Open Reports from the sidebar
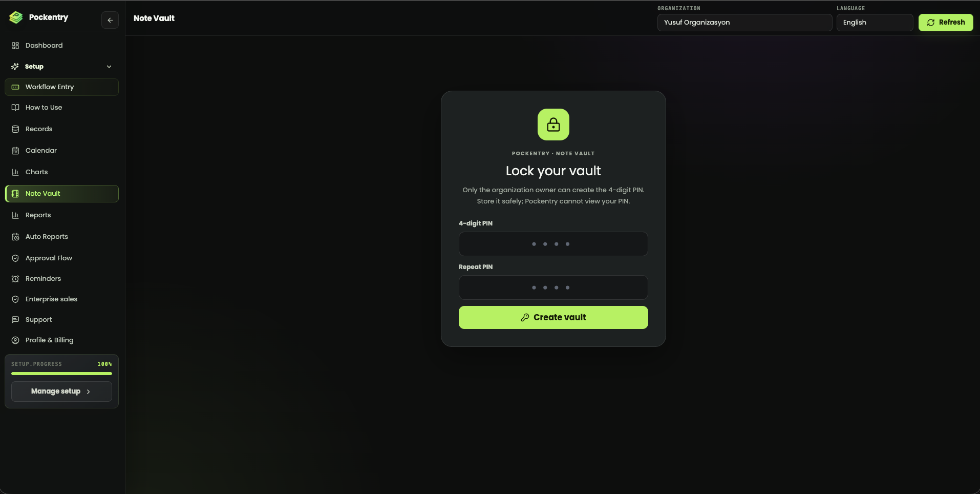Screen dimensions: 980x494 click(61, 215)
